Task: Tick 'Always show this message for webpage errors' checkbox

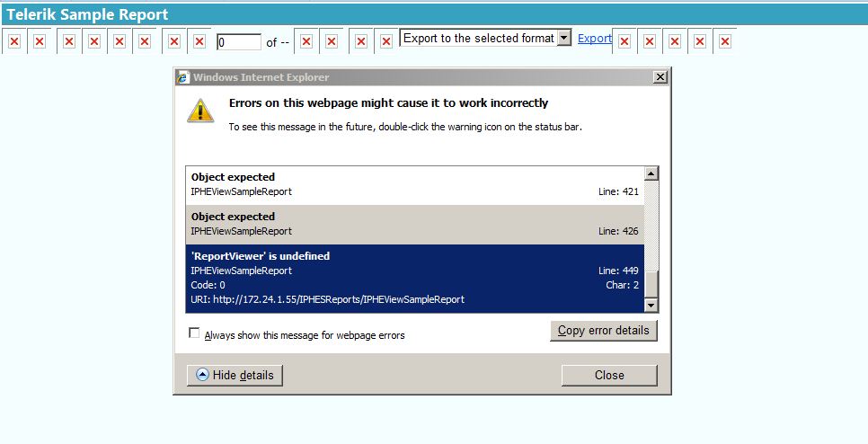Action: click(x=194, y=333)
